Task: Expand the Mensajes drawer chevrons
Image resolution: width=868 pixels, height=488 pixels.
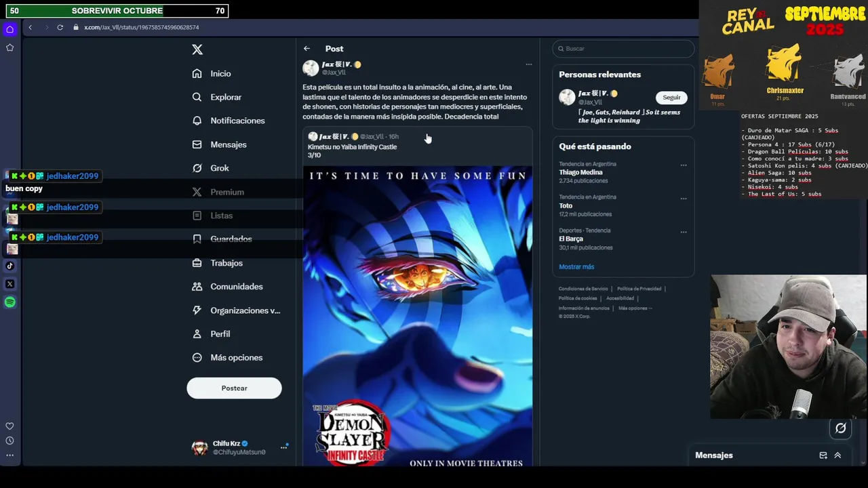Action: 837,455
